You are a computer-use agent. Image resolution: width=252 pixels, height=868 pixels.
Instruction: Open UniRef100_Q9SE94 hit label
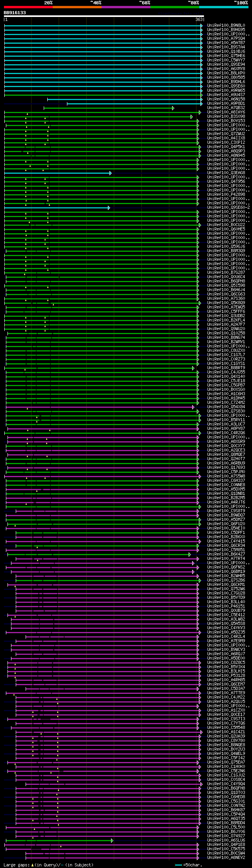[x=226, y=65]
